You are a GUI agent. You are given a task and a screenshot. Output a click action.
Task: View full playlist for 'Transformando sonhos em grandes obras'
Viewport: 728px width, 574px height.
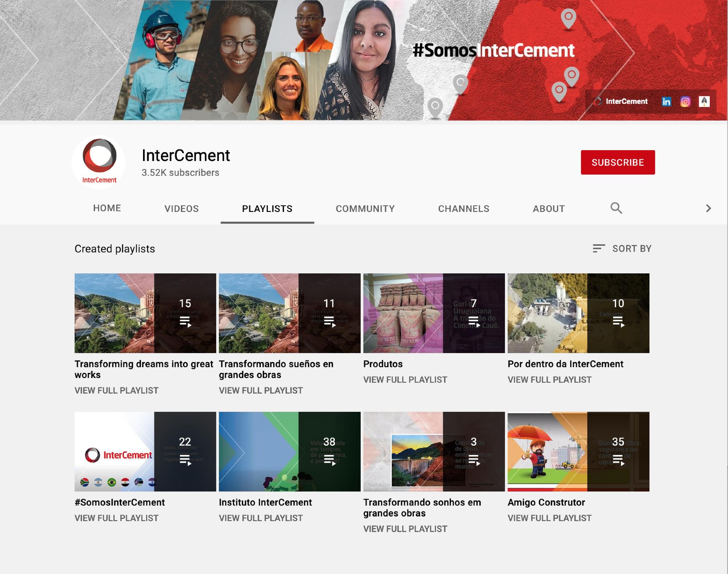(x=405, y=529)
